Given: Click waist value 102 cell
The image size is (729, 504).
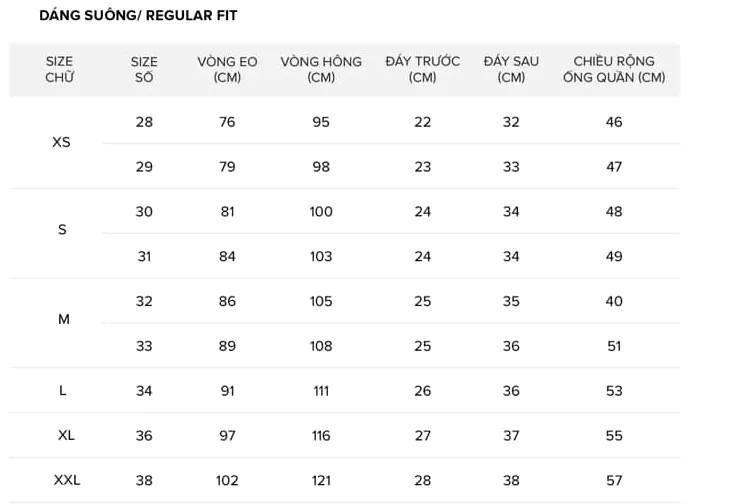Looking at the screenshot, I should [227, 480].
